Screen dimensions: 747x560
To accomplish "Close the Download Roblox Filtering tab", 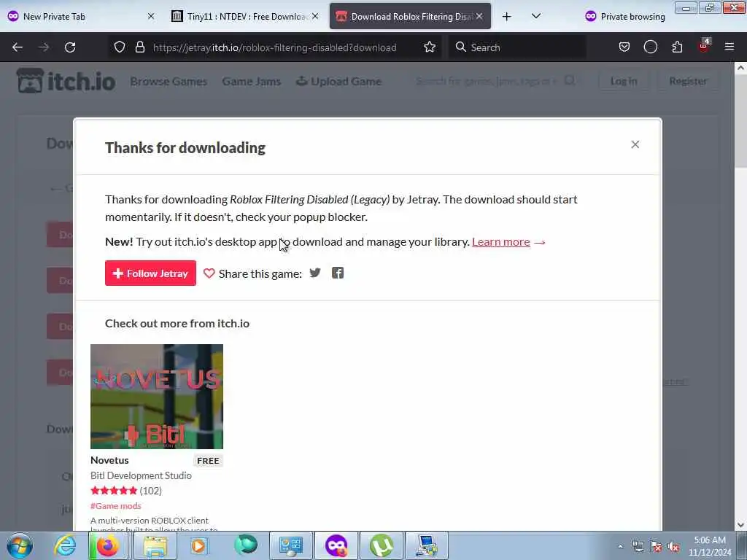I will coord(479,17).
